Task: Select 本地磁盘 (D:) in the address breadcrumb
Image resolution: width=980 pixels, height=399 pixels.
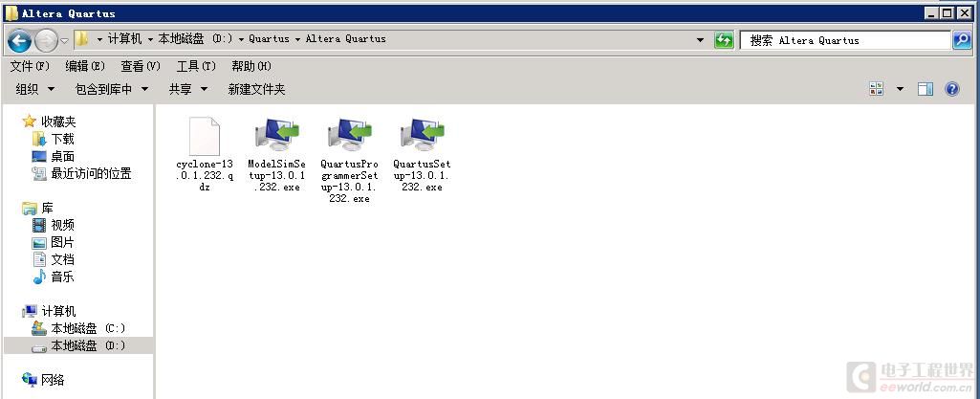Action: pos(196,39)
